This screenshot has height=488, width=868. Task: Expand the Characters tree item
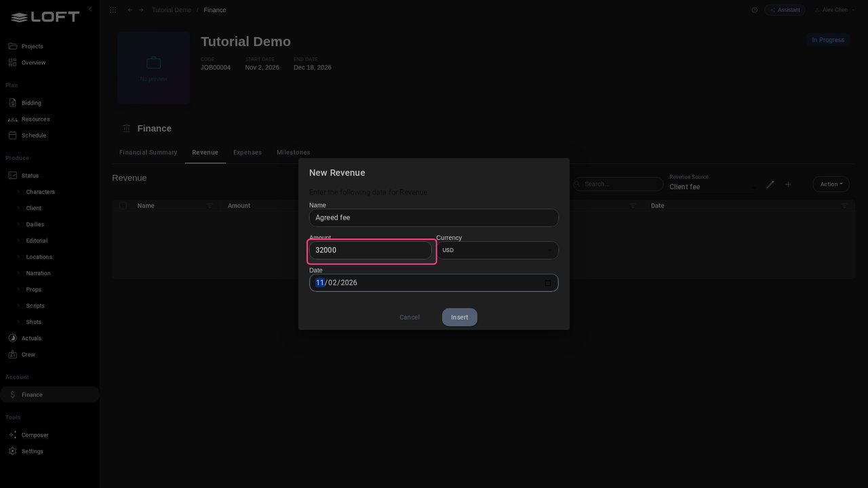point(18,192)
